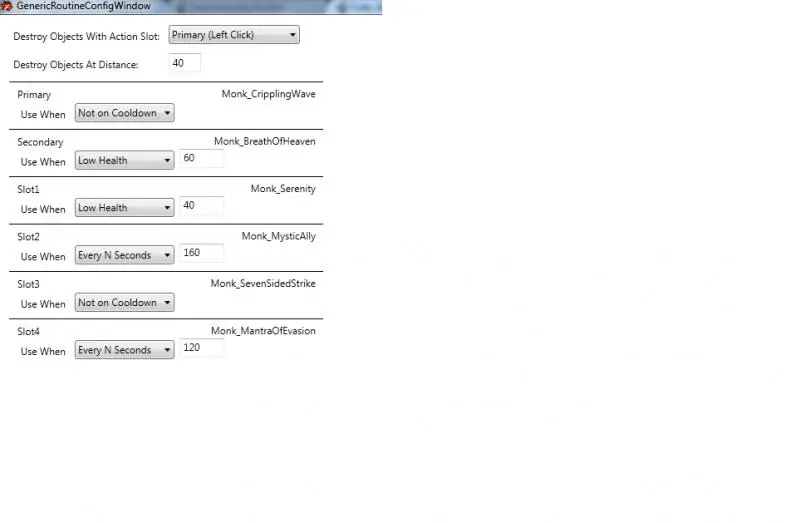
Task: Expand the Slot3 Use When dropdown
Action: pos(124,302)
